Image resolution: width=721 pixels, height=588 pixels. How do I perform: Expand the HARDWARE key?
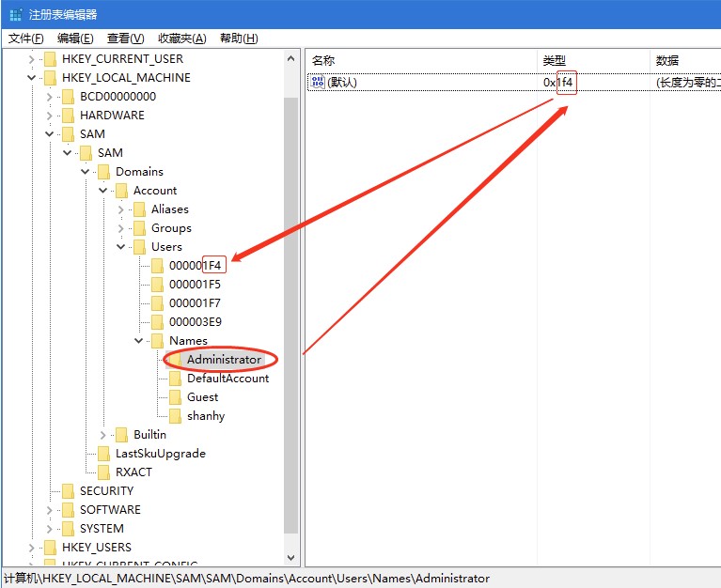point(49,116)
